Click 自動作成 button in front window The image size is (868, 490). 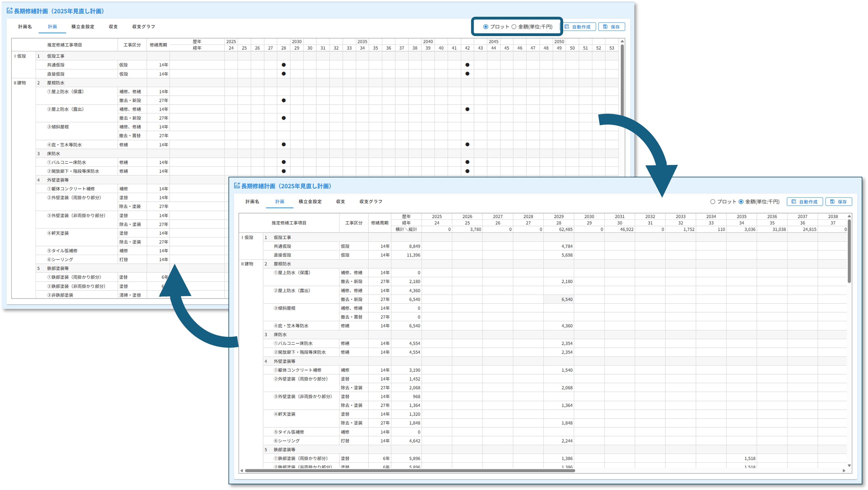(x=805, y=202)
